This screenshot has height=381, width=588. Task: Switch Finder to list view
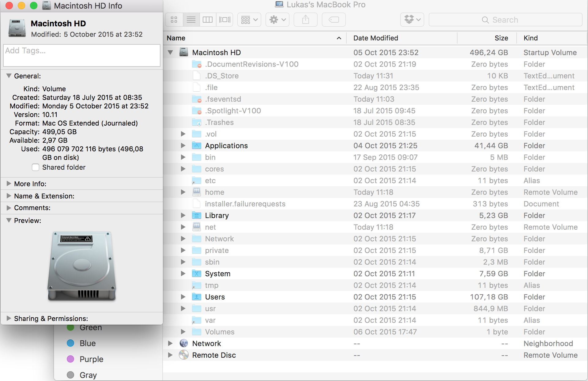click(x=191, y=20)
